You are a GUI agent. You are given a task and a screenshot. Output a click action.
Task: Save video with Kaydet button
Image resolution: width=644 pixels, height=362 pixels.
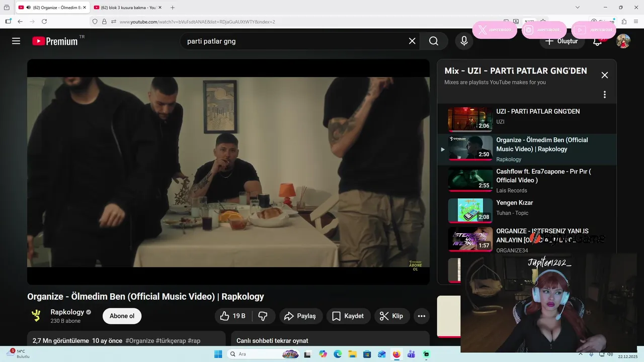coord(348,316)
